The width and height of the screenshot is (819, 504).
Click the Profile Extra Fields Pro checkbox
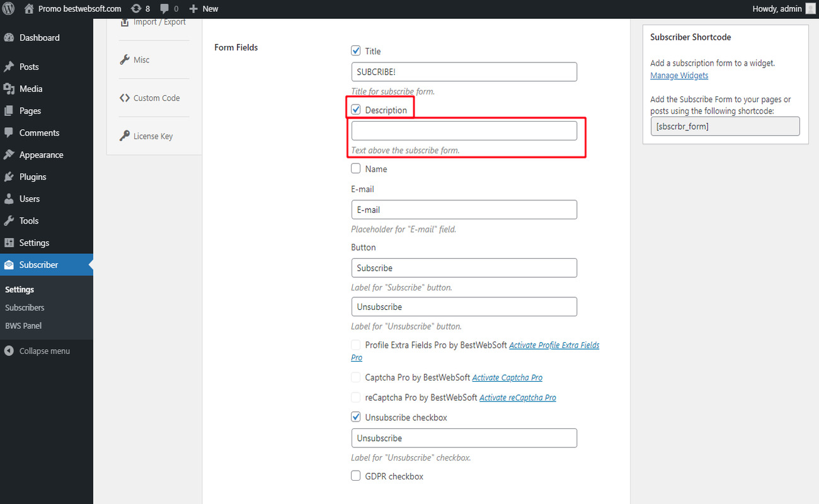[356, 345]
